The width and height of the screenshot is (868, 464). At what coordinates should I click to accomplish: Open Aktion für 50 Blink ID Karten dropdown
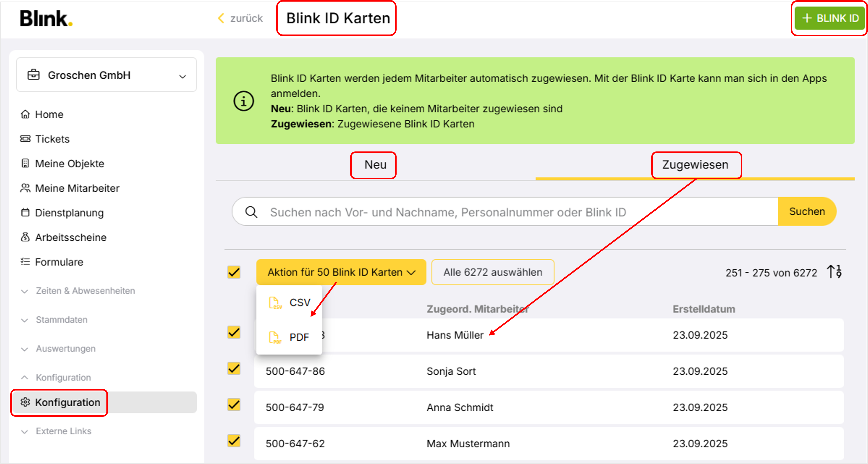point(341,272)
